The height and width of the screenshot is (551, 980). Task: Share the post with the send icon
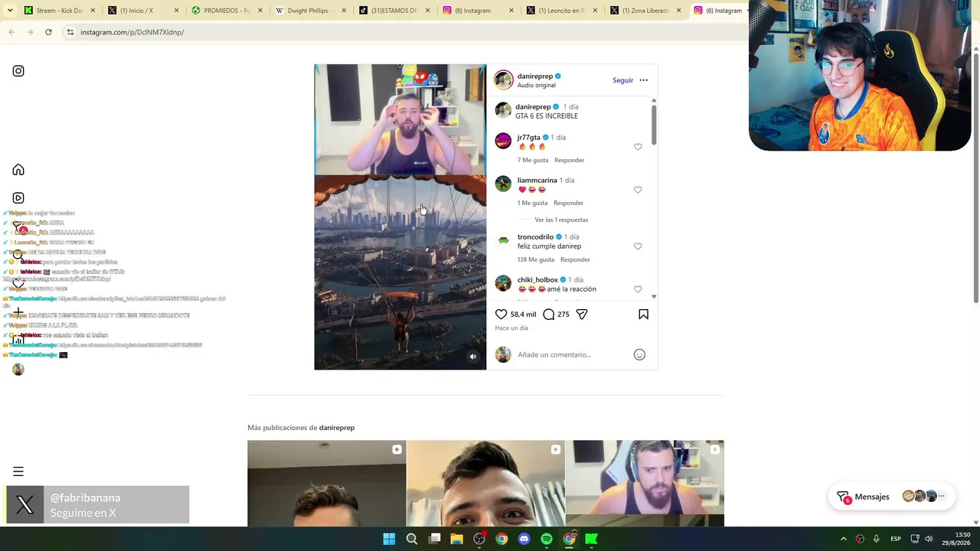[x=582, y=315]
